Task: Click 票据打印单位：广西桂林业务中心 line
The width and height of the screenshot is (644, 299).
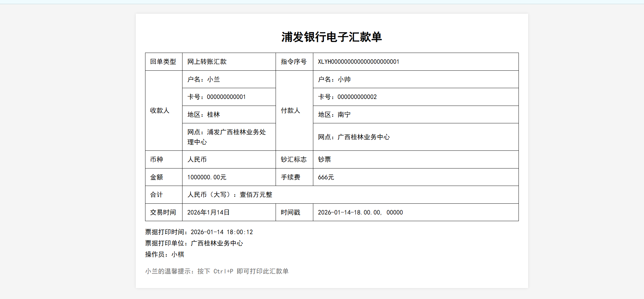Action: coord(194,243)
